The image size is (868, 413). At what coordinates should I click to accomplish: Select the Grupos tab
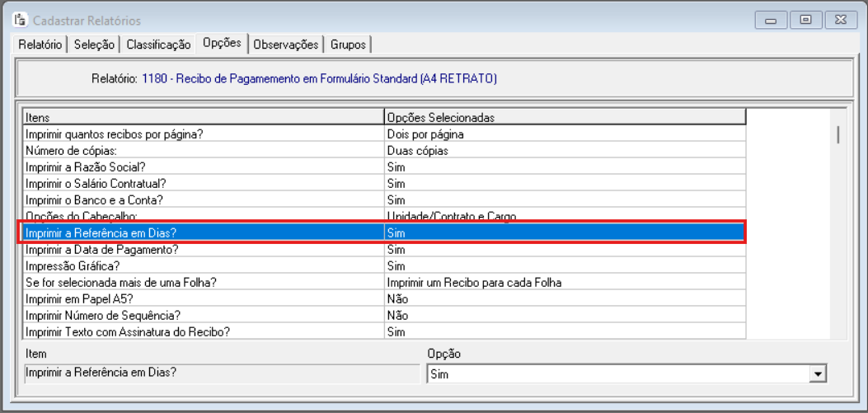coord(348,45)
